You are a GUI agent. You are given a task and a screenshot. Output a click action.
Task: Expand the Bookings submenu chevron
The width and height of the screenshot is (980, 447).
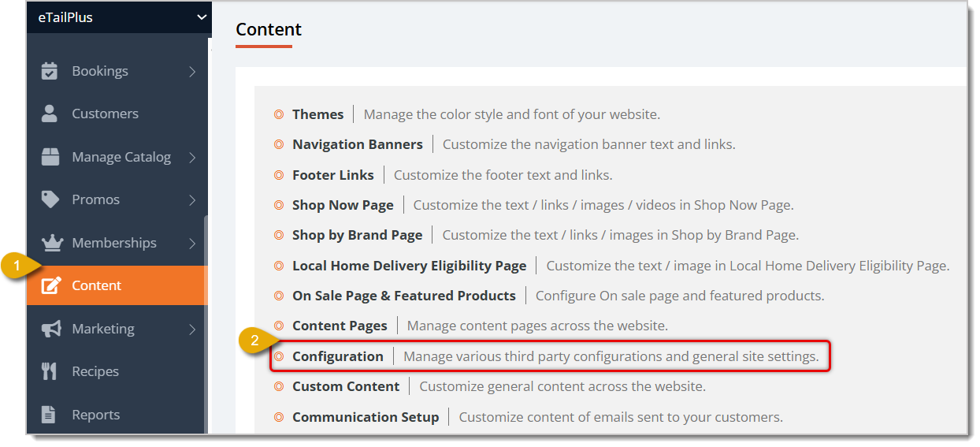(x=192, y=72)
